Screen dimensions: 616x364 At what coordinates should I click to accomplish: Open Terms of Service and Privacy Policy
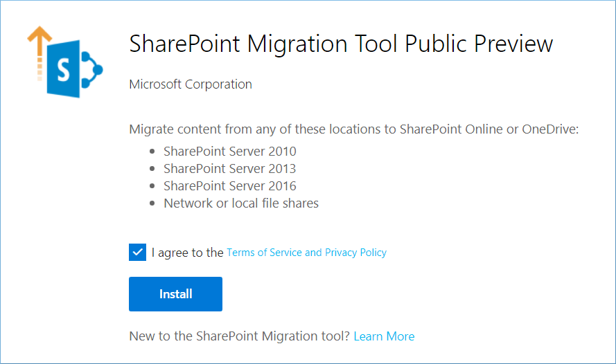tap(307, 253)
